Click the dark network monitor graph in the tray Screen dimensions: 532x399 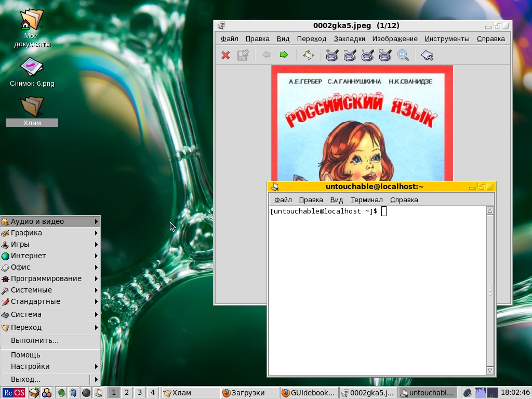point(492,393)
